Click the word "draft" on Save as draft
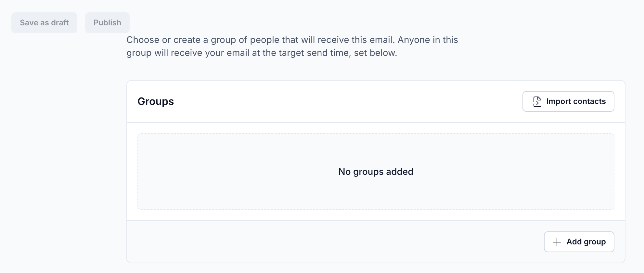This screenshot has height=273, width=644. tap(60, 23)
